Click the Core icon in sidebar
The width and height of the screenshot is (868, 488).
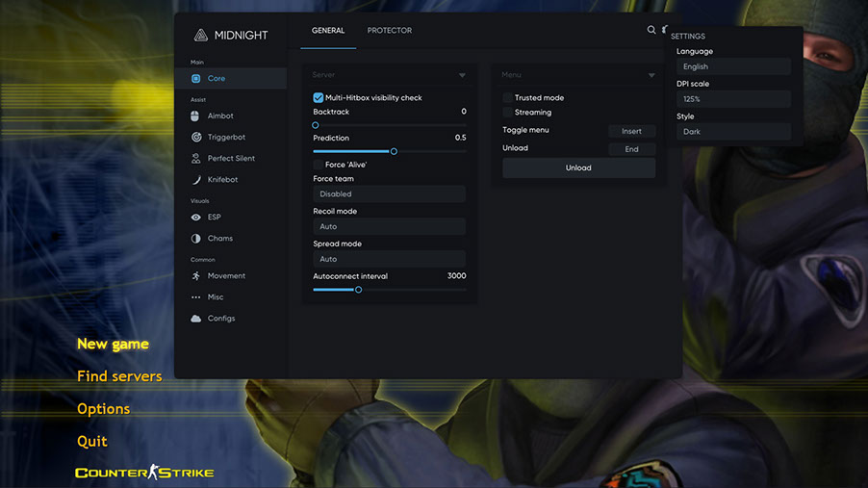196,79
